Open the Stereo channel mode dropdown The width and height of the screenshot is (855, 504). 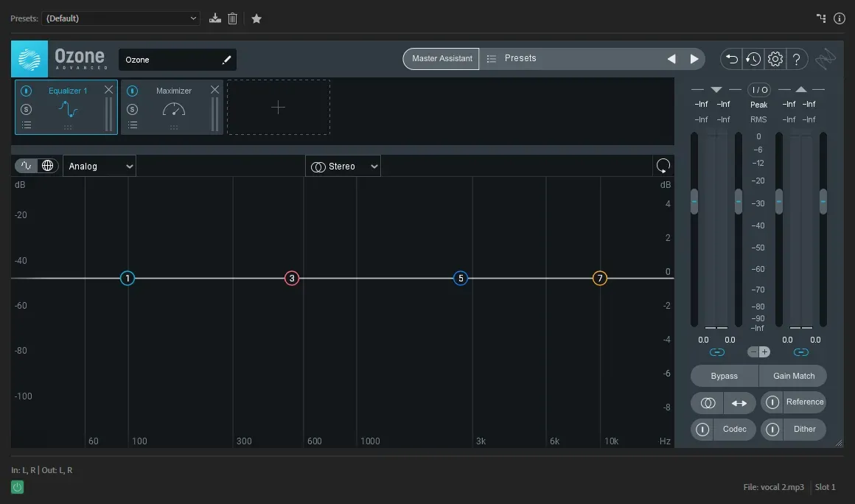tap(343, 167)
